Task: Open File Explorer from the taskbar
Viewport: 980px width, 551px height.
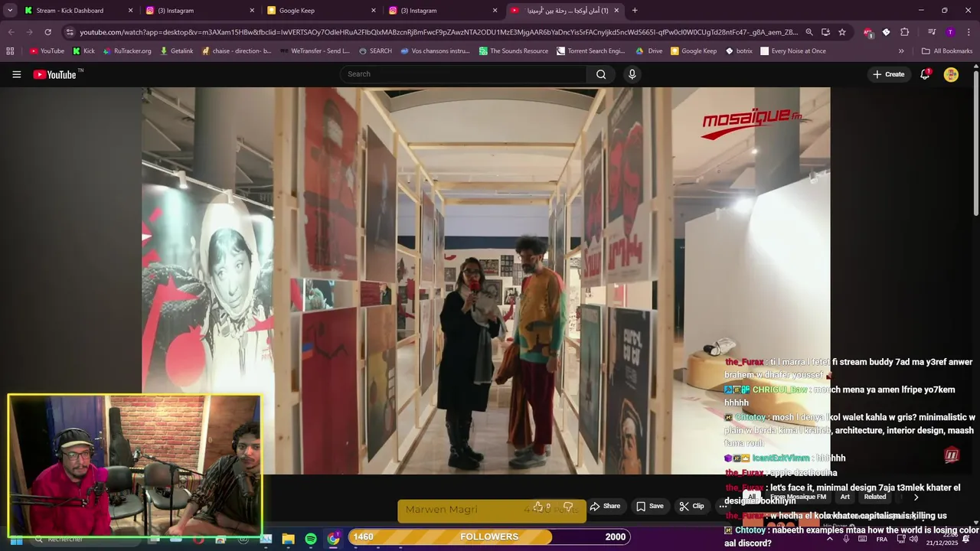Action: [289, 539]
